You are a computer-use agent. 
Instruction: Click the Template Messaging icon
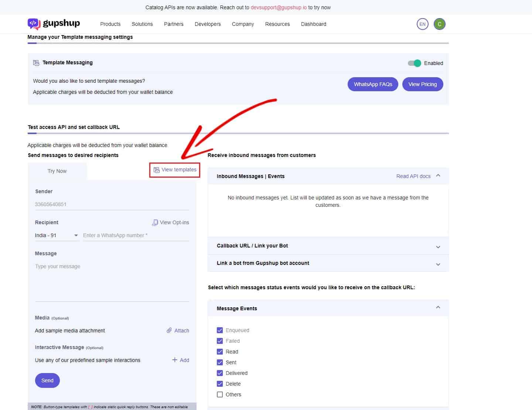[x=36, y=63]
